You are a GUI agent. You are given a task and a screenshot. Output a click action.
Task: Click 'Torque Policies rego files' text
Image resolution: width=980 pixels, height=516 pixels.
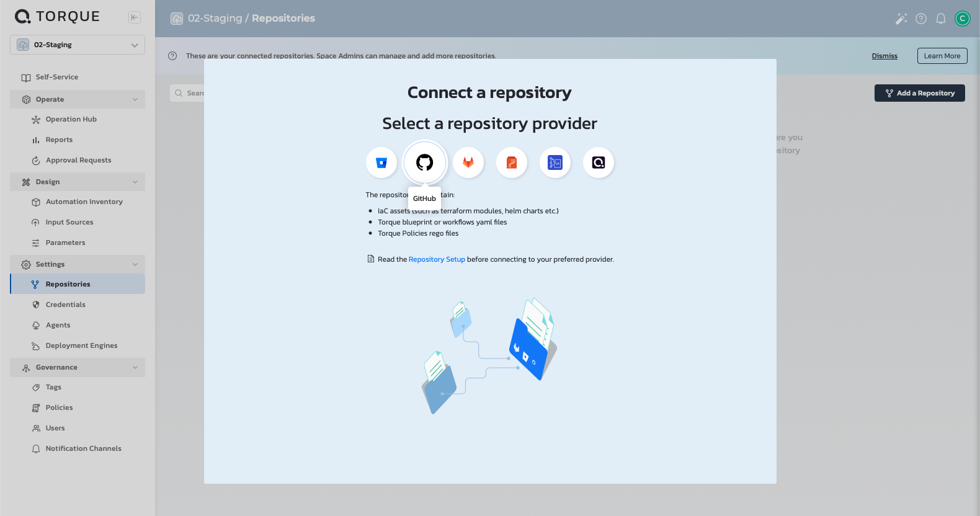coord(418,233)
